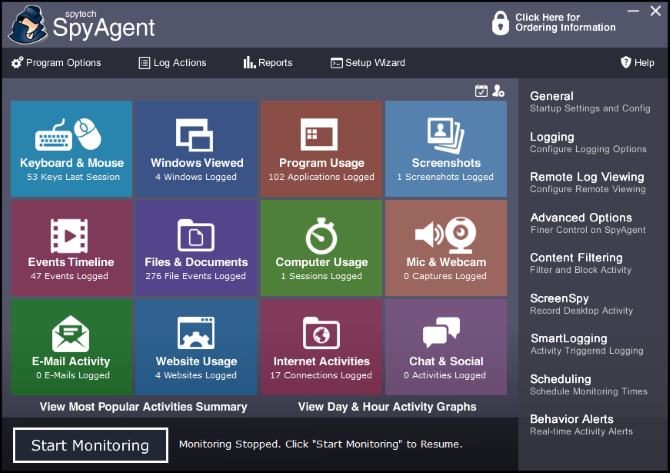The width and height of the screenshot is (670, 473).
Task: Click the user filter icon above tiles
Action: click(498, 91)
